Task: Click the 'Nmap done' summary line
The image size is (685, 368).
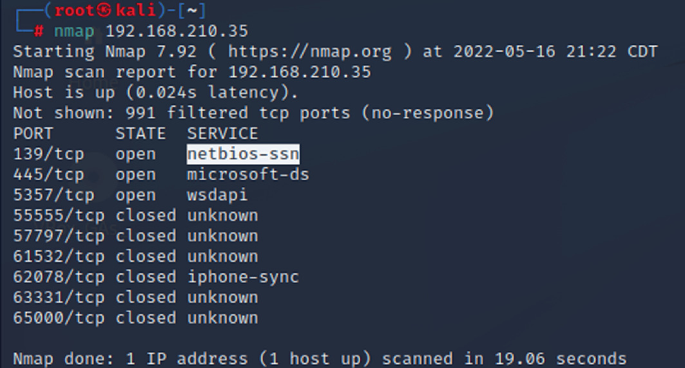Action: pyautogui.click(x=320, y=359)
